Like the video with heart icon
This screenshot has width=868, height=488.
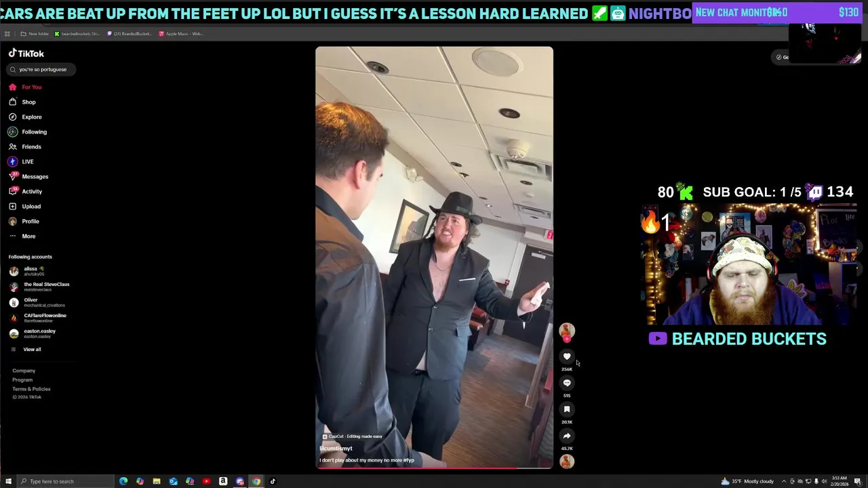click(567, 357)
